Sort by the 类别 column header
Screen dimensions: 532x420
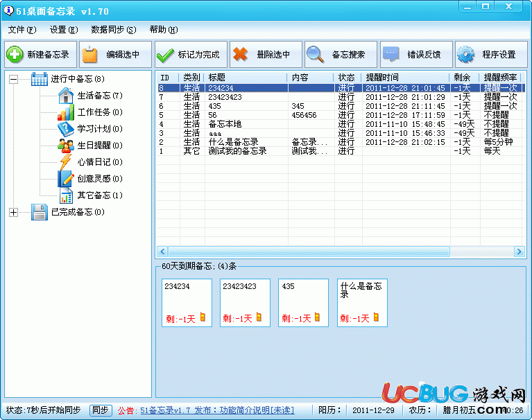[x=191, y=78]
